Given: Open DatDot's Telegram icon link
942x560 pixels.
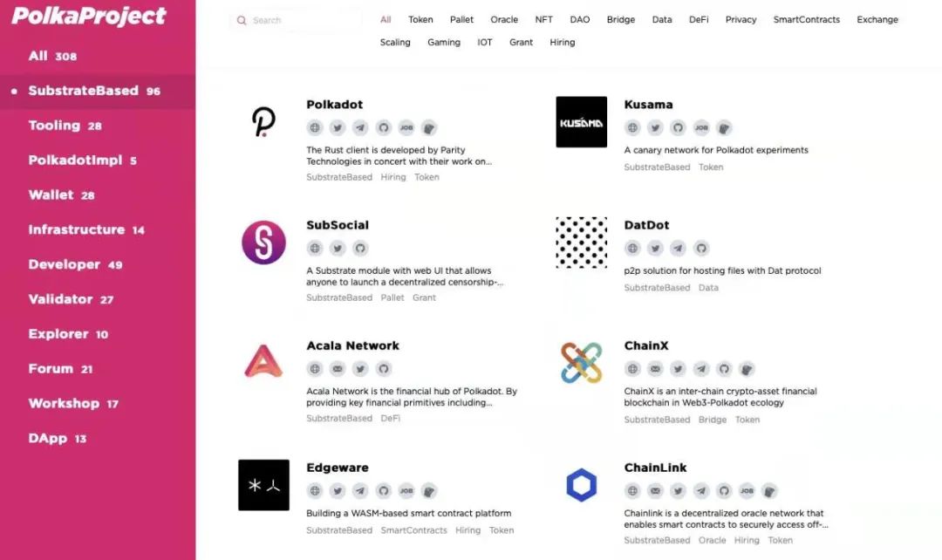Looking at the screenshot, I should coord(679,249).
